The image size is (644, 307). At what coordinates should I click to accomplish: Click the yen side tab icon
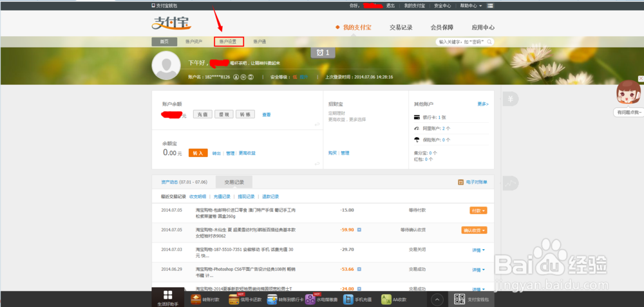pos(509,99)
